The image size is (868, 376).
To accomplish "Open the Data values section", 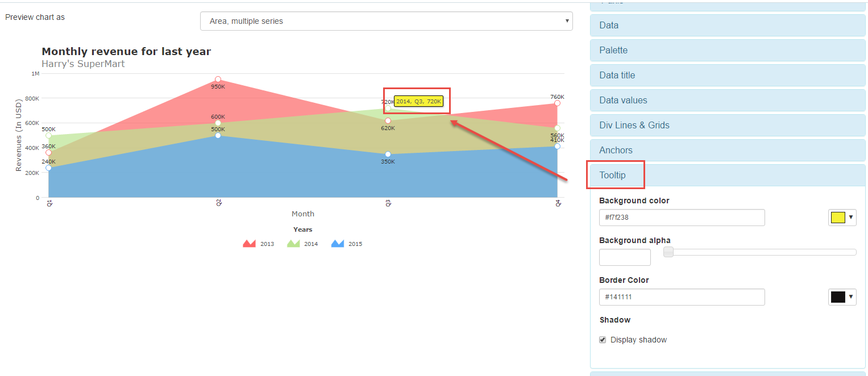I will pyautogui.click(x=727, y=100).
